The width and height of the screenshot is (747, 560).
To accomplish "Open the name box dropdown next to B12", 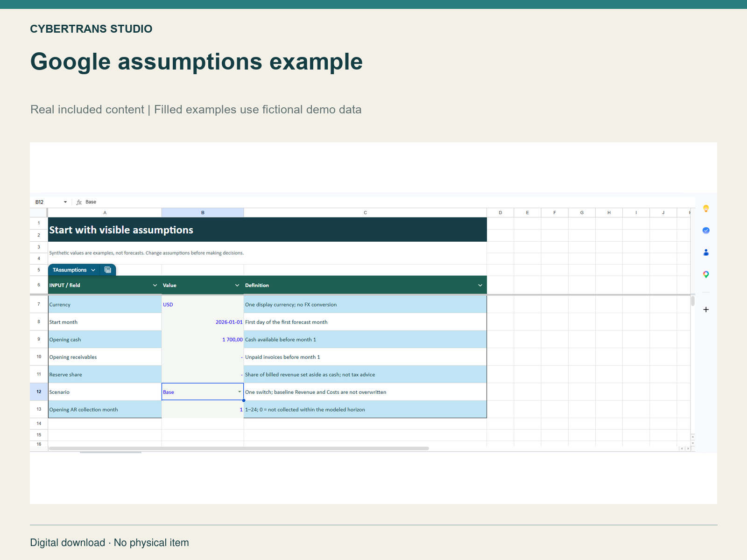I will point(65,202).
